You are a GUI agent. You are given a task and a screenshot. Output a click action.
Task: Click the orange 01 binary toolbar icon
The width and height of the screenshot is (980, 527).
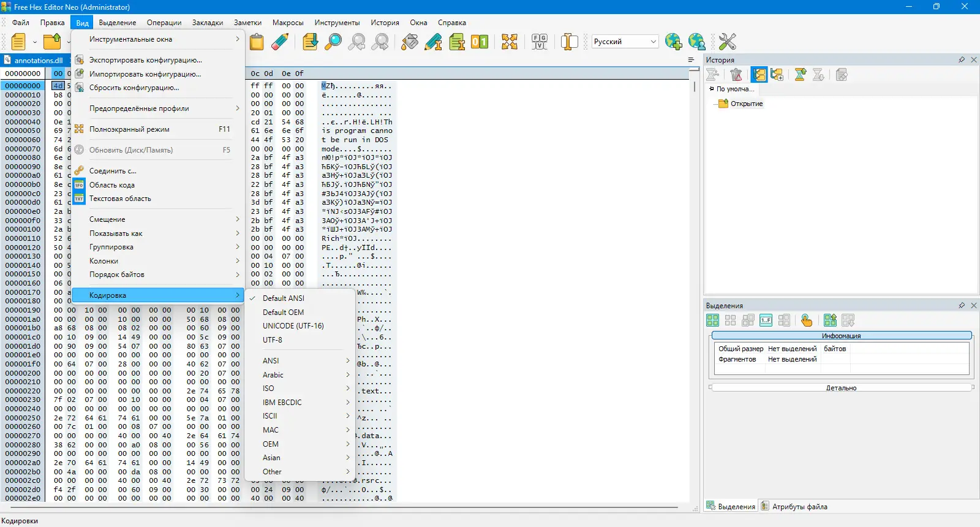(480, 42)
